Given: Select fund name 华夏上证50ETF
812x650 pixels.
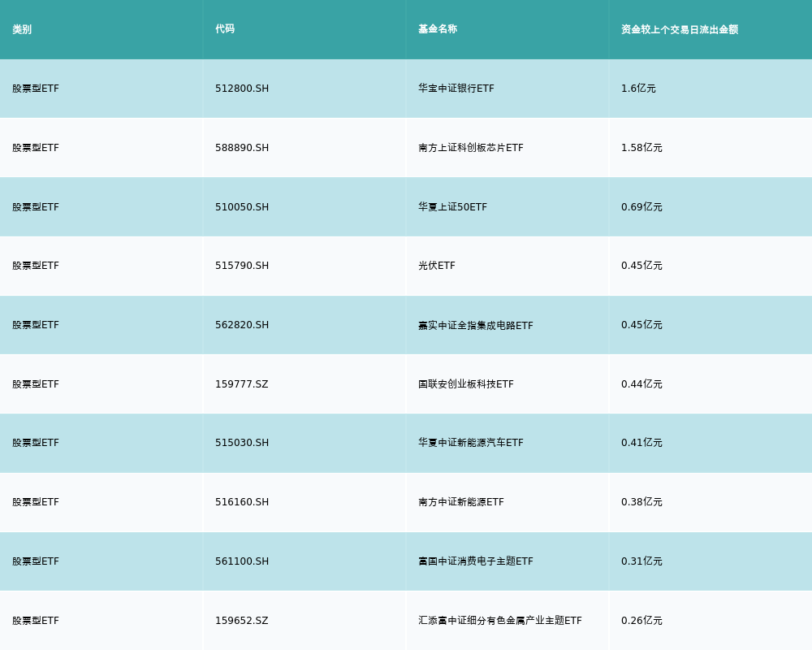Looking at the screenshot, I should point(452,207).
